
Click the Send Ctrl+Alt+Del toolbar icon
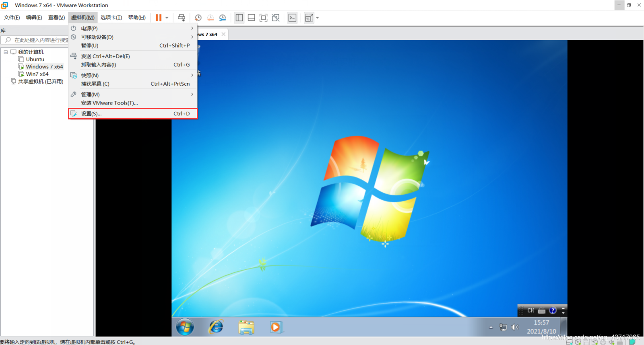182,18
